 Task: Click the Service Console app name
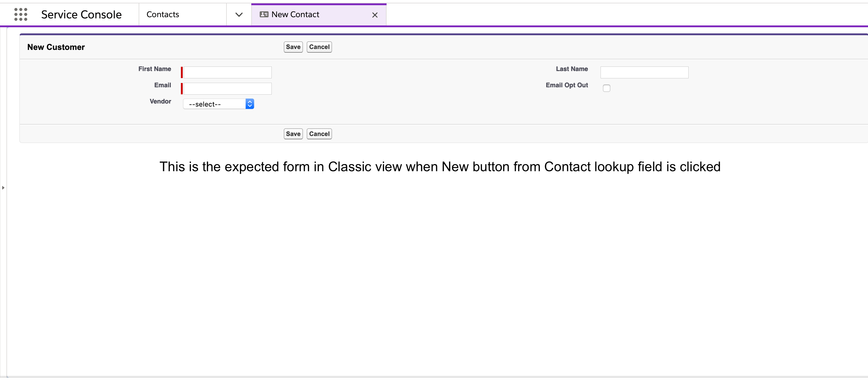(81, 14)
